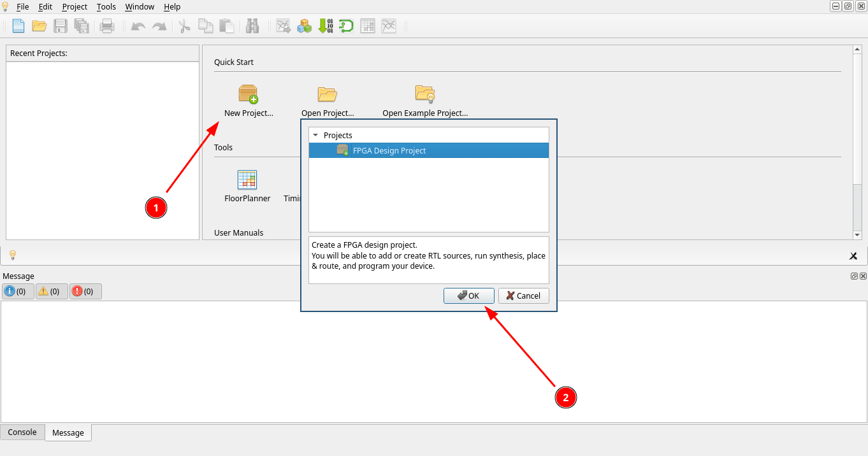This screenshot has width=868, height=456.
Task: Click the Print toolbar icon
Action: (x=106, y=26)
